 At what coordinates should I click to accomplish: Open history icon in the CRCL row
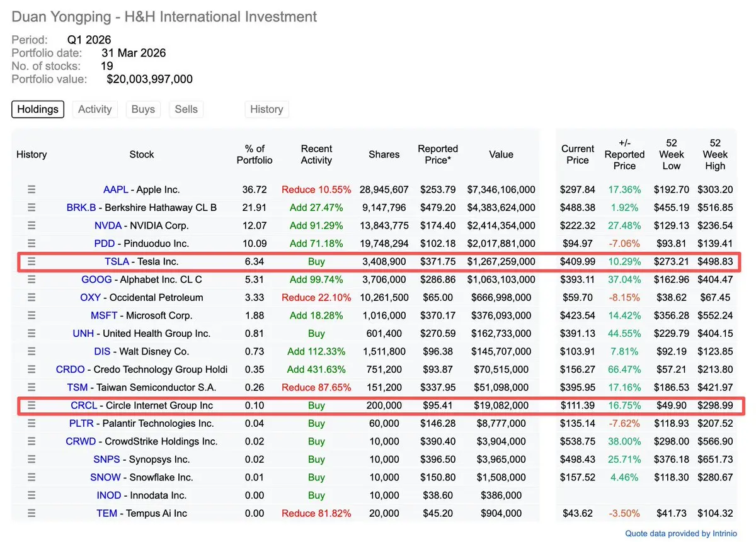tap(31, 405)
